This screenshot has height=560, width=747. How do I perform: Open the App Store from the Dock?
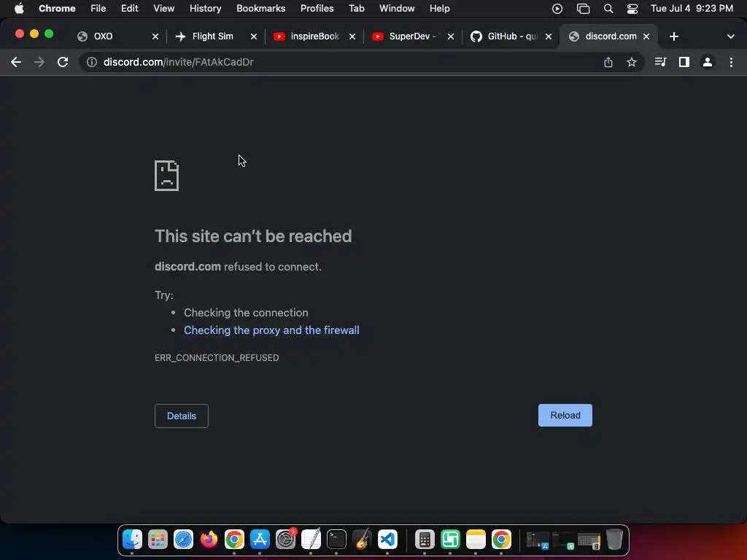tap(260, 540)
